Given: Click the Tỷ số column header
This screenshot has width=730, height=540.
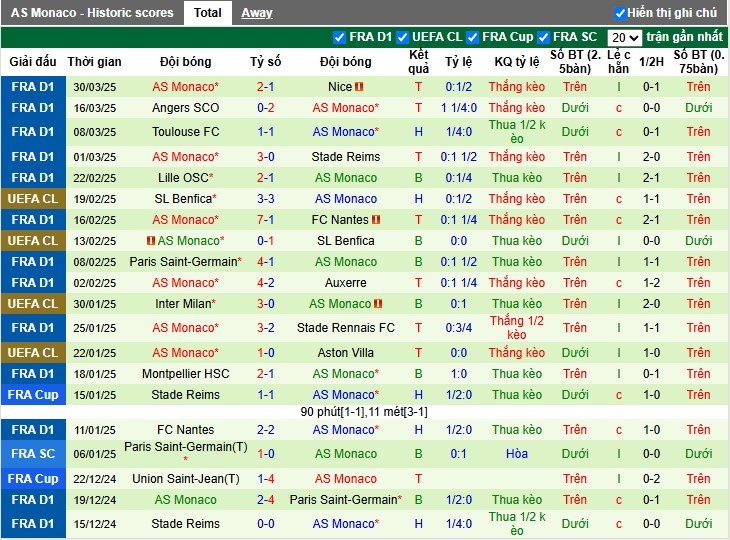Looking at the screenshot, I should 265,61.
